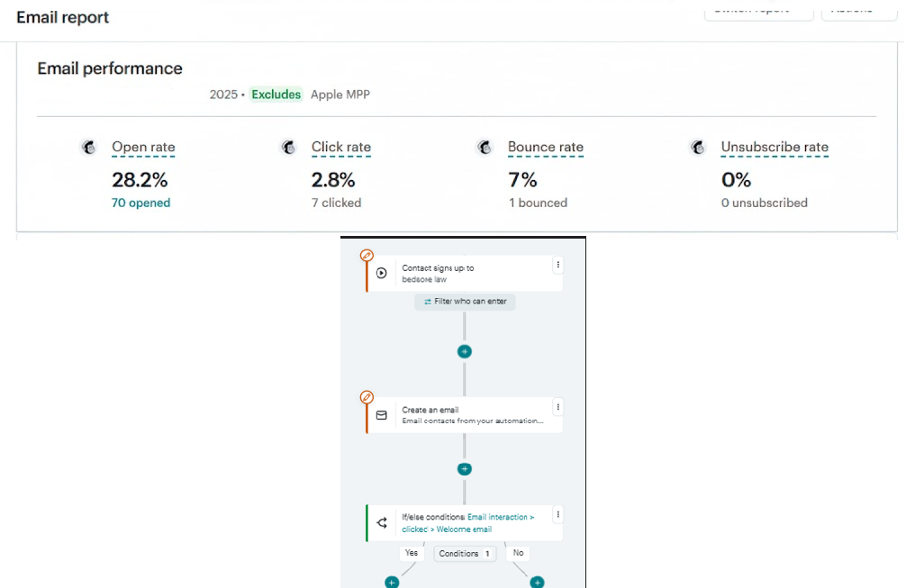Click the orange pencil badge on Contact signs up
Screen dimensions: 915x588
(367, 256)
